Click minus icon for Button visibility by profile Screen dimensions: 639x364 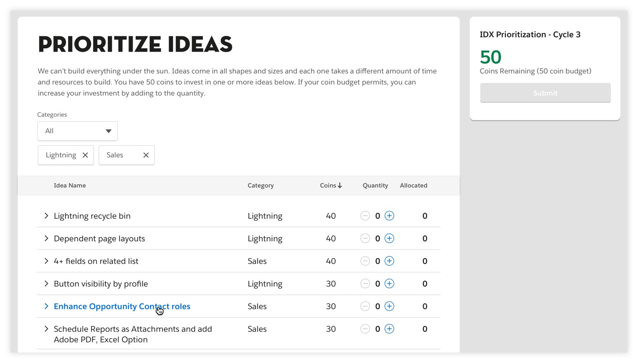[365, 284]
